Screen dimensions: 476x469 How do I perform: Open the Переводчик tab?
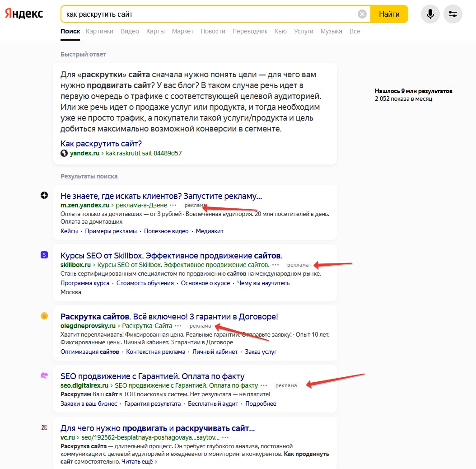point(250,31)
